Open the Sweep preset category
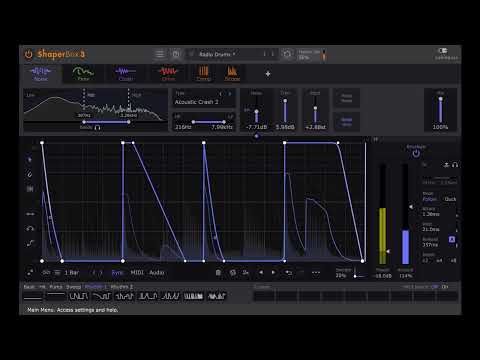 [x=73, y=287]
